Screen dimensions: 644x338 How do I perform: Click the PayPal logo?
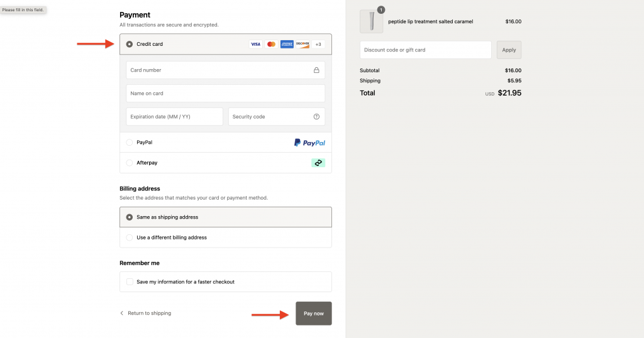point(309,143)
